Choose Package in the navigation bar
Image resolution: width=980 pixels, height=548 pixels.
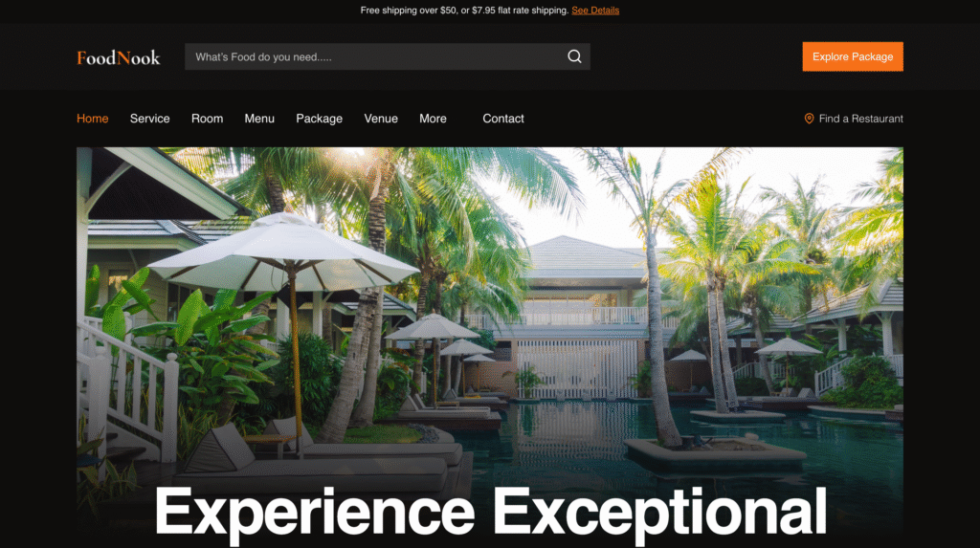coord(320,119)
